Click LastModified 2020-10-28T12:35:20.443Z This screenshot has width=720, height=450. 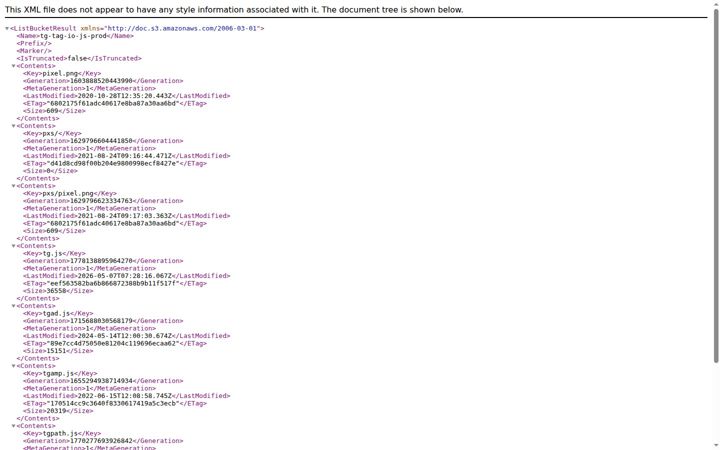[125, 96]
